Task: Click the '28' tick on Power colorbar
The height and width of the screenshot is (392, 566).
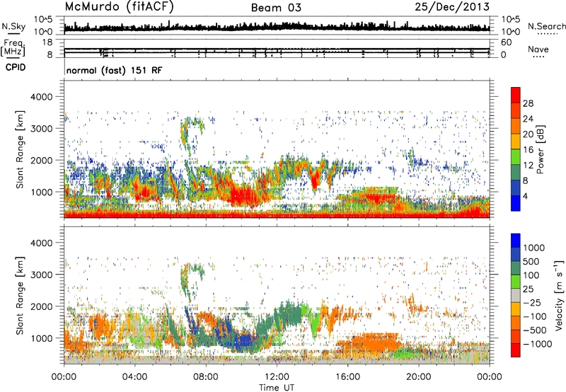Action: 528,103
